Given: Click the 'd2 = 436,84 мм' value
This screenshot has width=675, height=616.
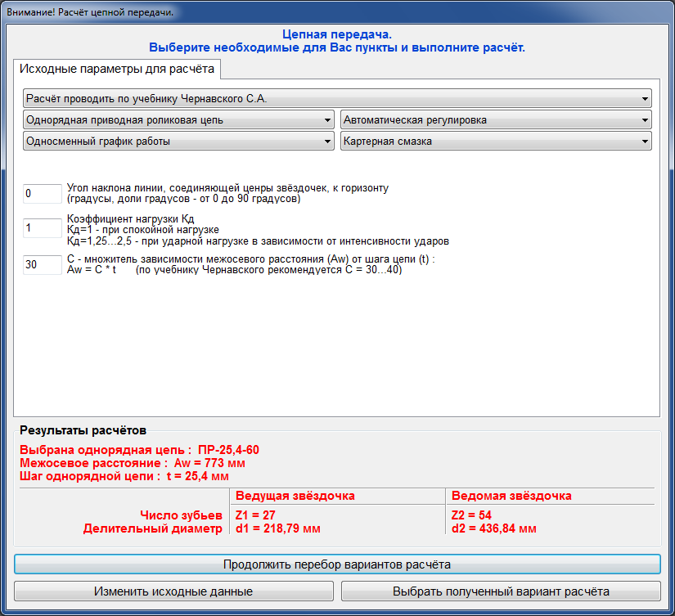Looking at the screenshot, I should click(493, 528).
